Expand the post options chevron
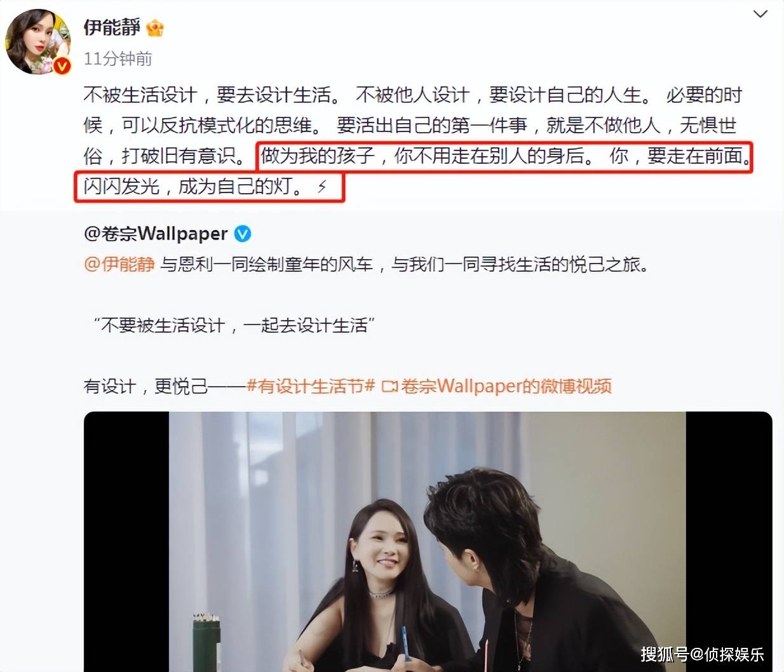 click(x=760, y=15)
